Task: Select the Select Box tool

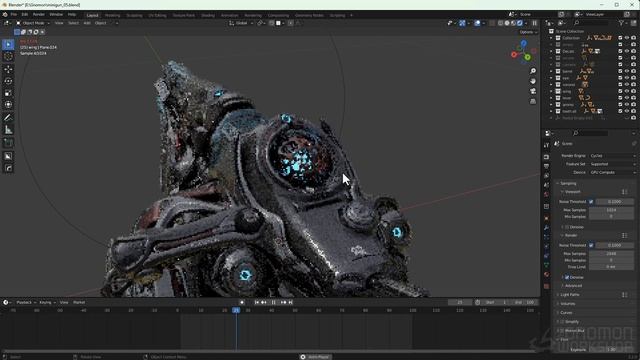Action: 8,44
